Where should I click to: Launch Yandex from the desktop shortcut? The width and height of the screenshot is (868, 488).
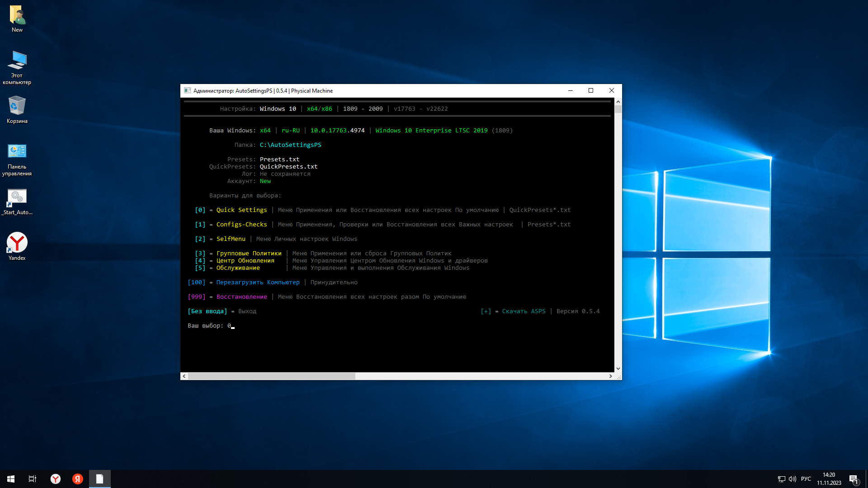[17, 241]
